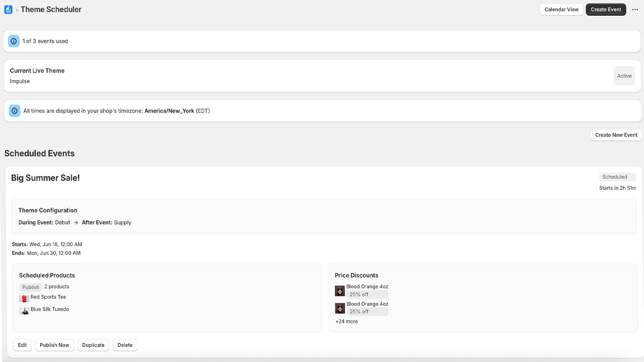Image resolution: width=644 pixels, height=362 pixels.
Task: Open the three-dot more actions menu
Action: coord(635,10)
